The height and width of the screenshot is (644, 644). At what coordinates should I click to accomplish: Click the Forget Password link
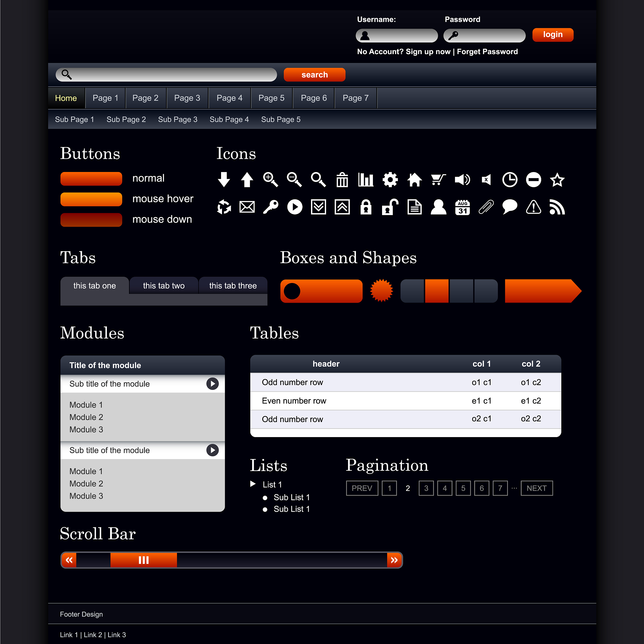point(487,52)
